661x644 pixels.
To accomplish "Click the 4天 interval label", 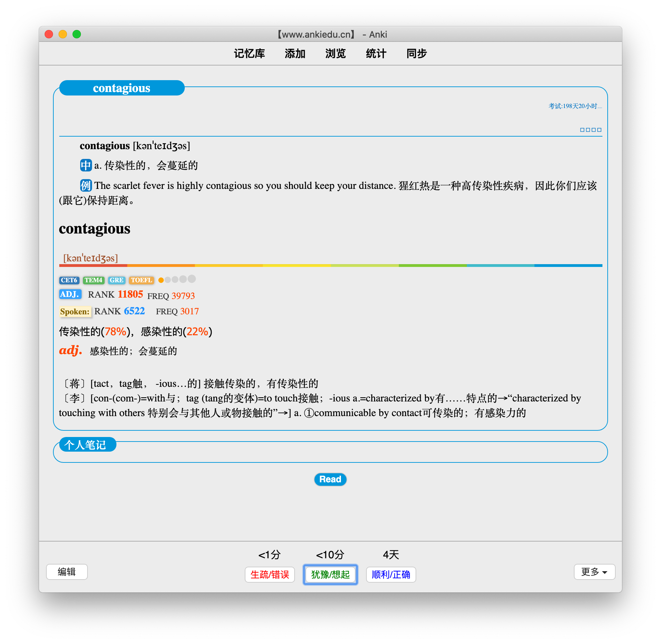I will coord(391,554).
